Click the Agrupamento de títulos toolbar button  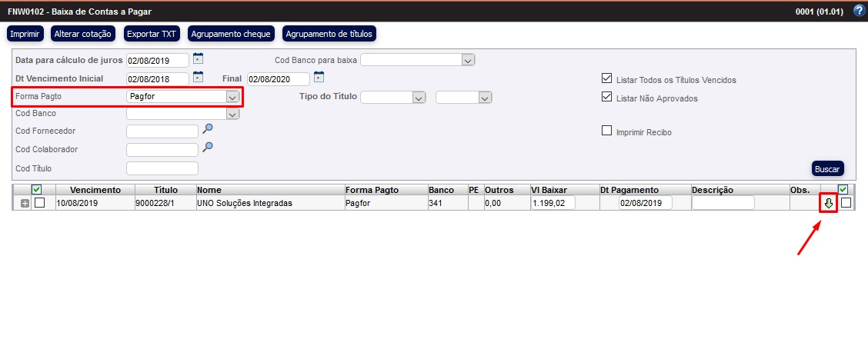coord(329,34)
